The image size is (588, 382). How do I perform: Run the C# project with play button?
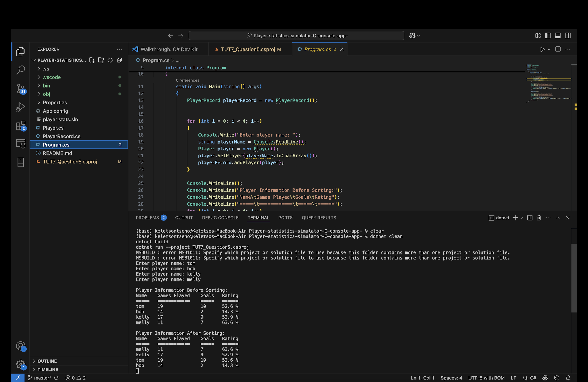[542, 49]
